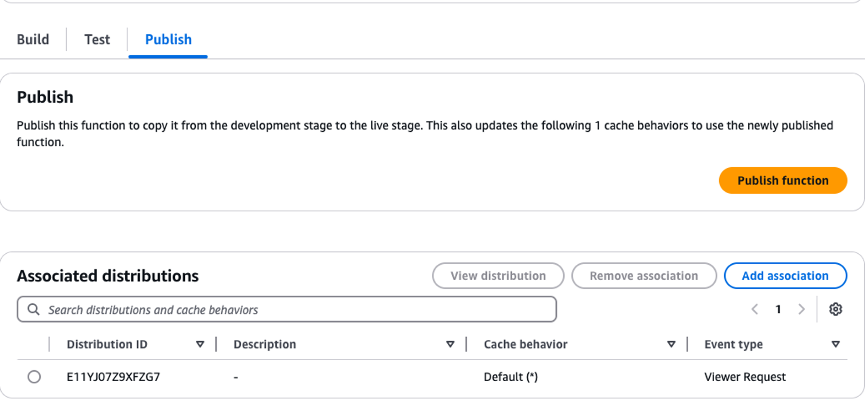Viewport: 868px width, 406px height.
Task: Switch to the Test tab
Action: click(97, 39)
